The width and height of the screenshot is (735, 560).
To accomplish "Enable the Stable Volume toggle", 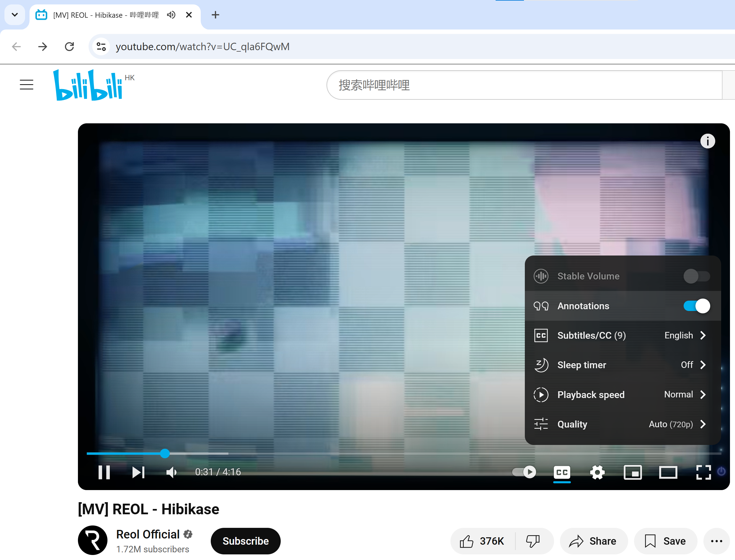I will pyautogui.click(x=696, y=276).
